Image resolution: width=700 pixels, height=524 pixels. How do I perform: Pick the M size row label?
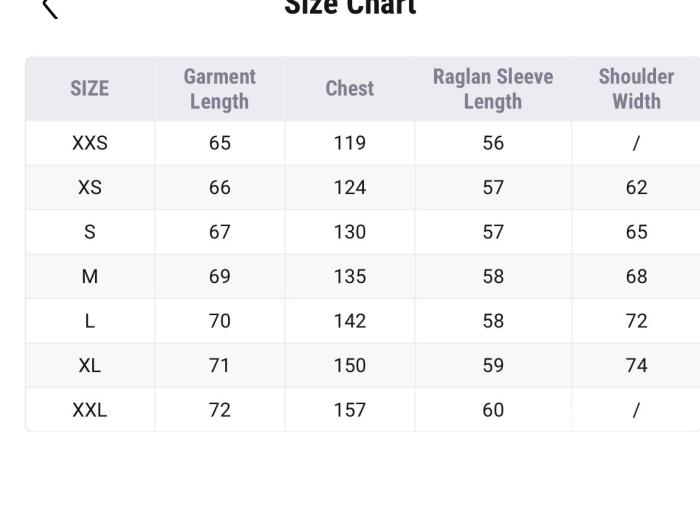click(89, 277)
